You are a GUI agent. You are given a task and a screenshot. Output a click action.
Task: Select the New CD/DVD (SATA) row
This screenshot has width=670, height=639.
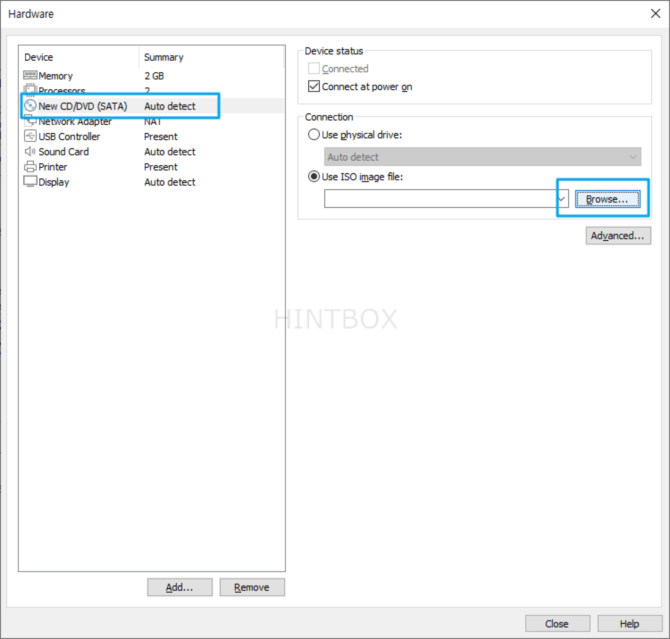153,106
